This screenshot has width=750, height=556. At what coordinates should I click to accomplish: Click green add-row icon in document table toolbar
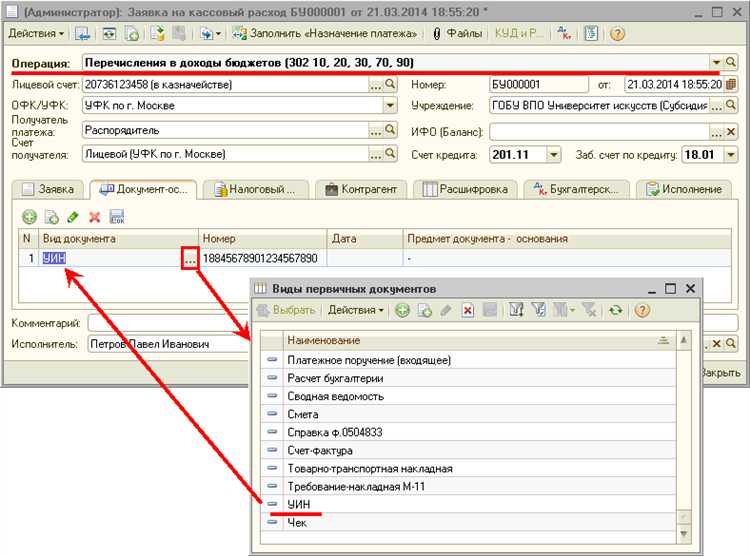click(x=29, y=216)
